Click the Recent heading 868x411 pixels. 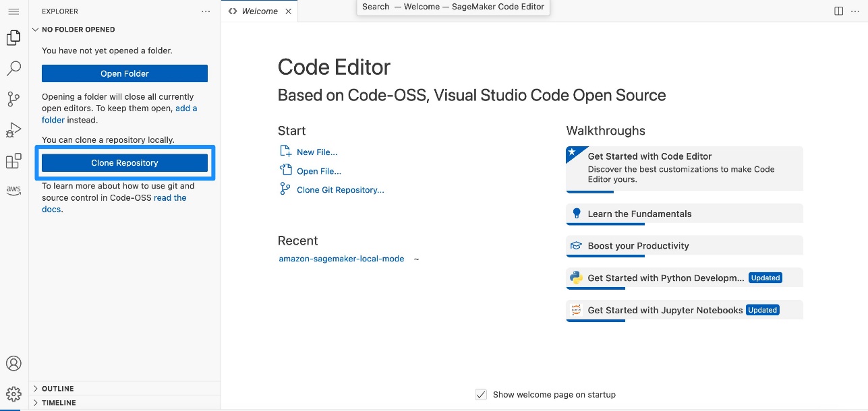point(297,241)
